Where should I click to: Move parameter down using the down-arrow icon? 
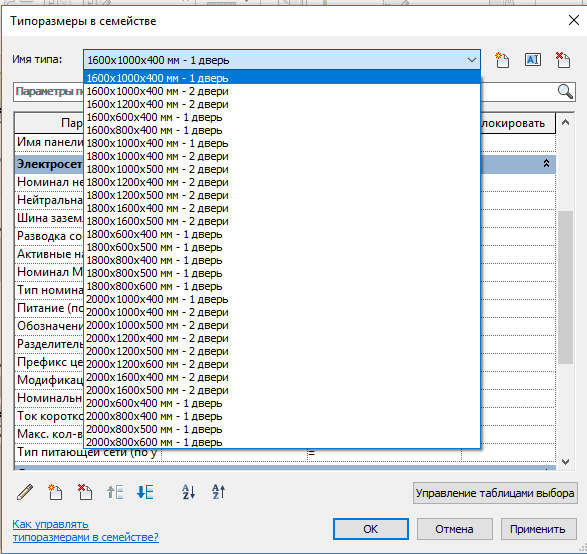(x=145, y=492)
